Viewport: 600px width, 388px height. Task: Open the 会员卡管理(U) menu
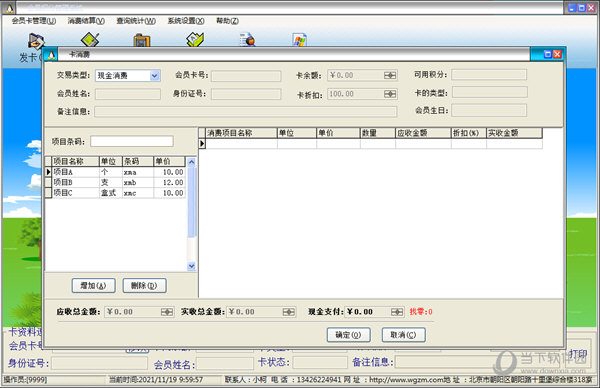click(34, 21)
